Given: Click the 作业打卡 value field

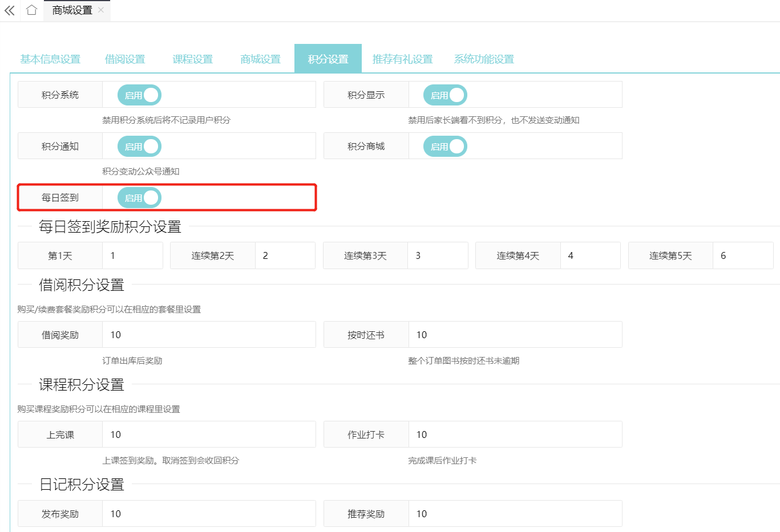Looking at the screenshot, I should point(515,434).
